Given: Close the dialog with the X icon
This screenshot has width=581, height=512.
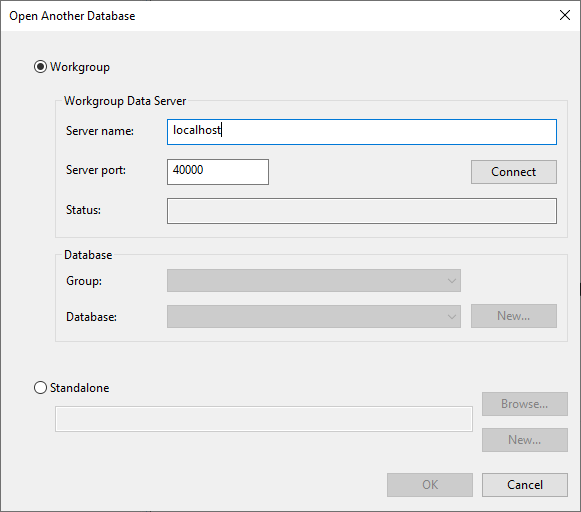Looking at the screenshot, I should (565, 15).
